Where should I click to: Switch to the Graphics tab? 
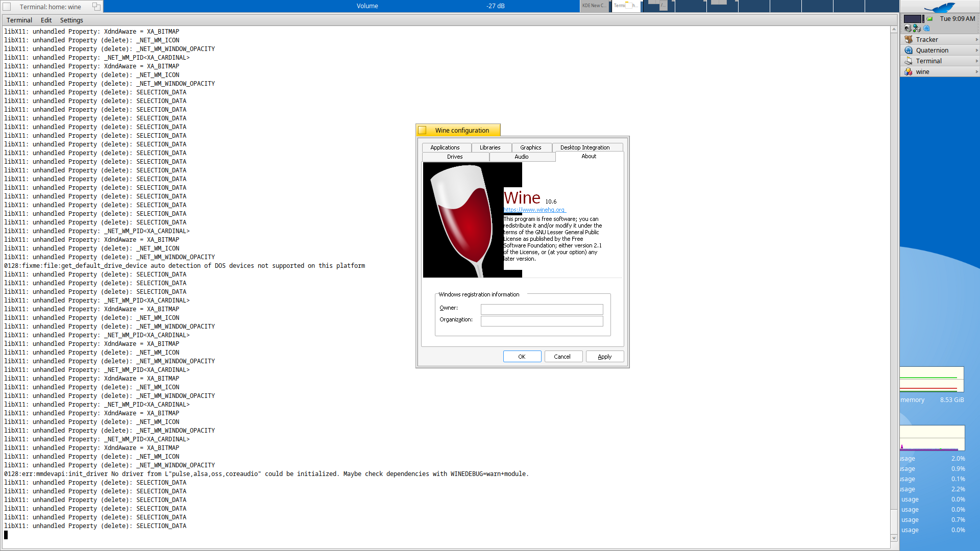pos(531,148)
